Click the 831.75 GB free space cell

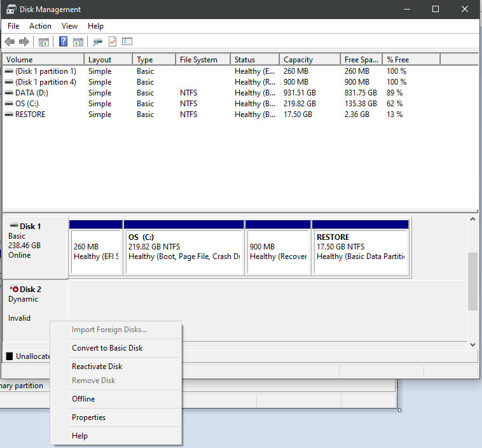pos(361,93)
